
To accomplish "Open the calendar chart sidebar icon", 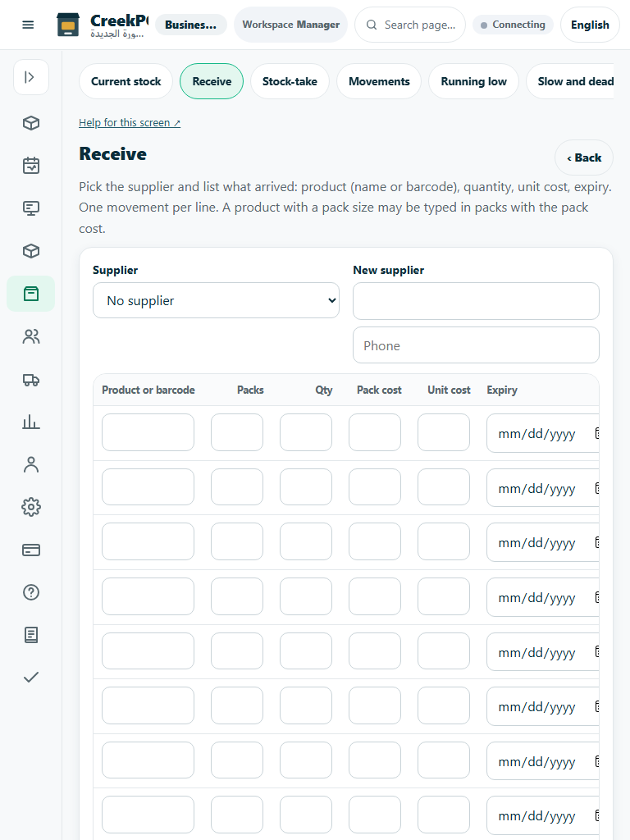I will 31,166.
